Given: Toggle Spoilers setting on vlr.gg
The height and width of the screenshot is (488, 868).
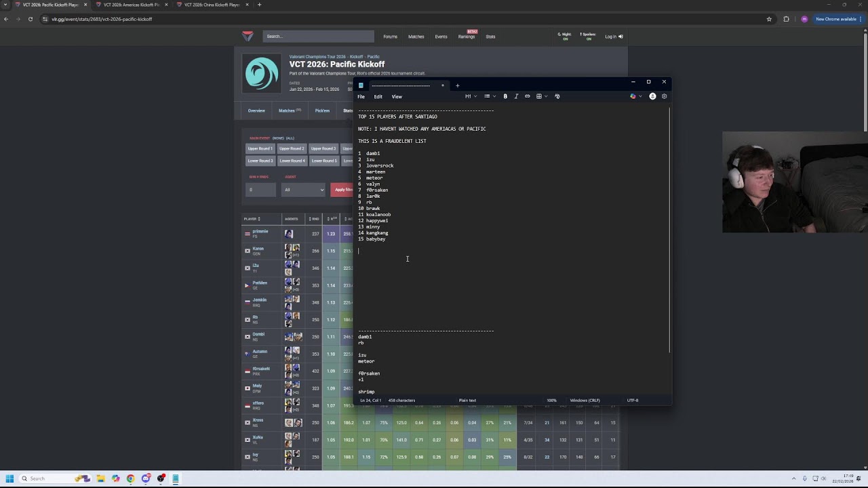Looking at the screenshot, I should click(x=588, y=37).
